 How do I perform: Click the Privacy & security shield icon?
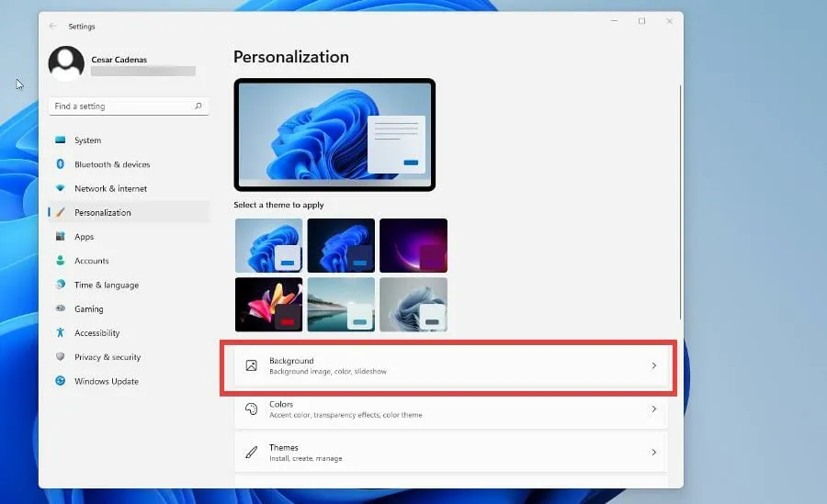click(61, 357)
